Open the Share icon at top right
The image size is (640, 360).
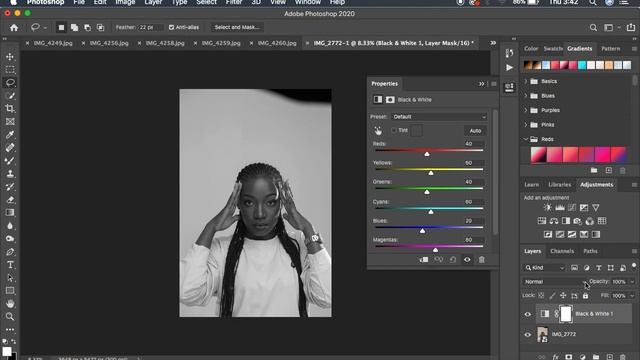(x=631, y=27)
